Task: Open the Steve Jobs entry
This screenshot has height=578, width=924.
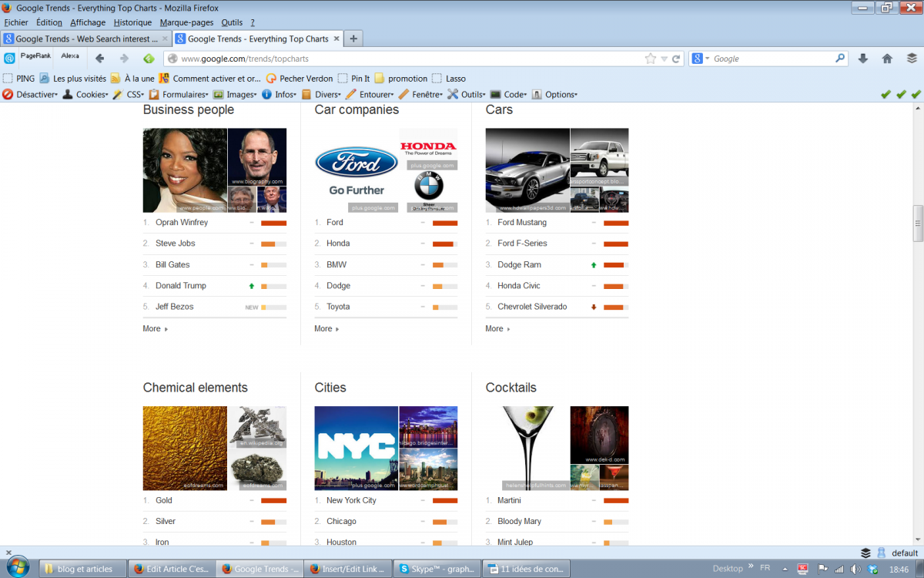Action: pos(176,244)
